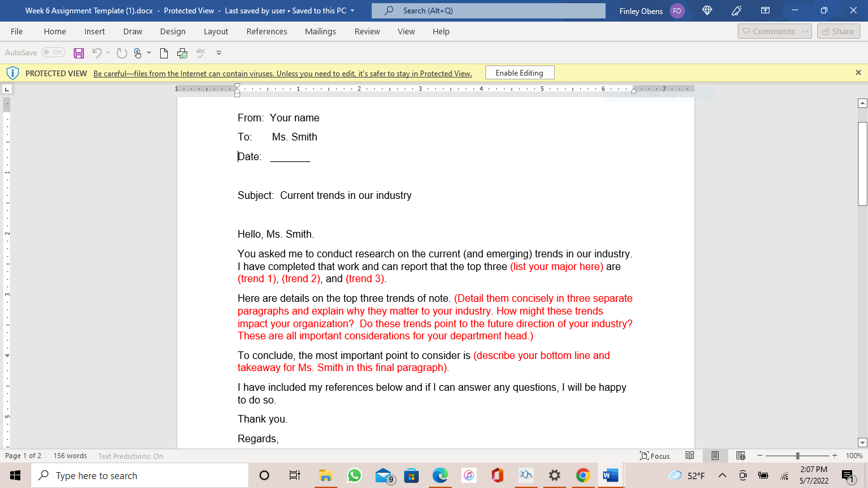Viewport: 868px width, 488px height.
Task: Click in the Search (Alt+Q) box
Action: pyautogui.click(x=489, y=11)
